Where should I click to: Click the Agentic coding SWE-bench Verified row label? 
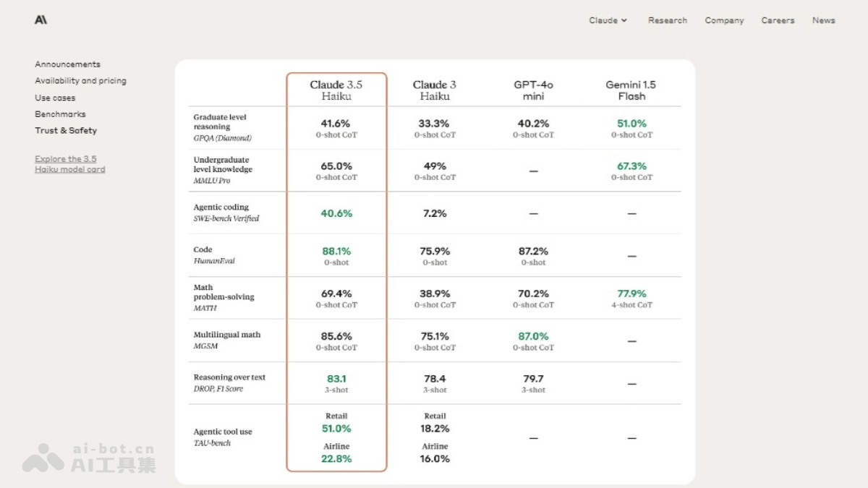(226, 213)
